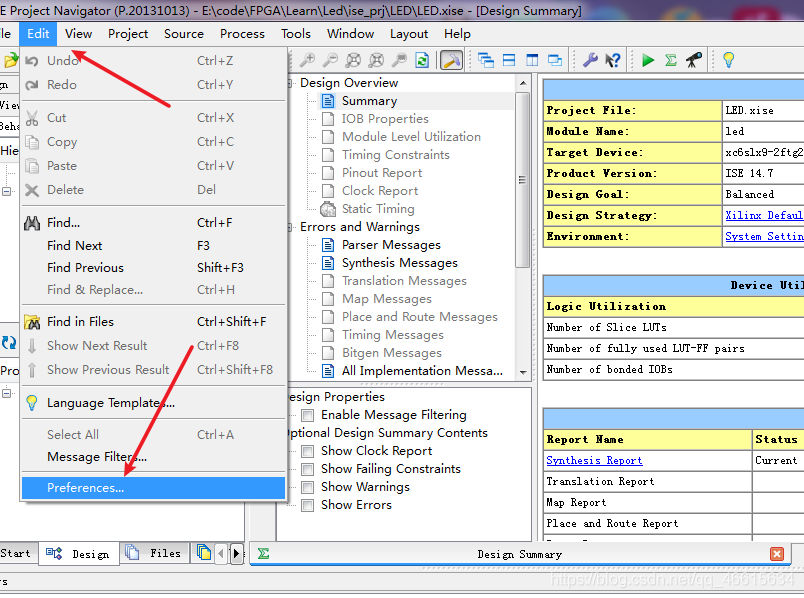This screenshot has width=804, height=598.
Task: Choose Find... in Edit menu
Action: point(153,223)
